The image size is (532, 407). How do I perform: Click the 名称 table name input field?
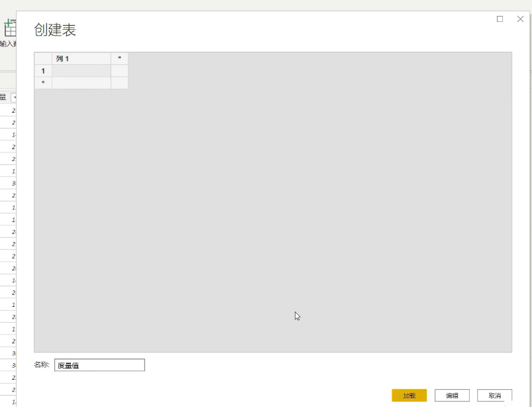[x=99, y=365]
